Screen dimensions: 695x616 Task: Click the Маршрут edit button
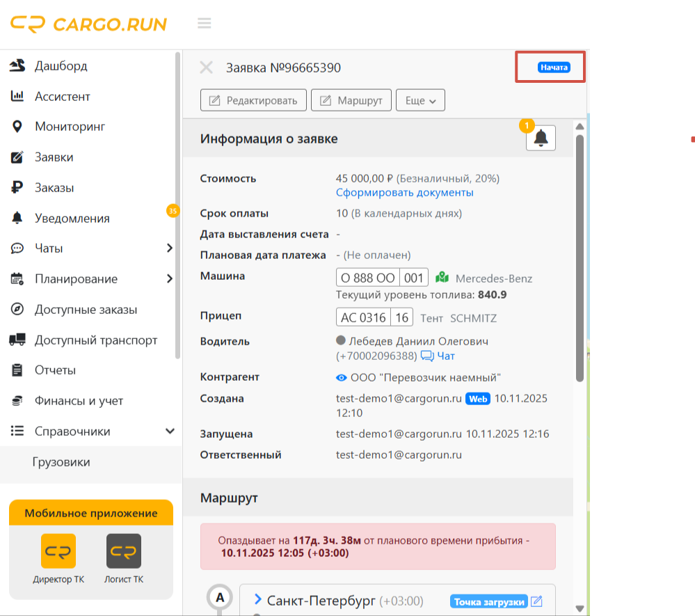coord(351,101)
